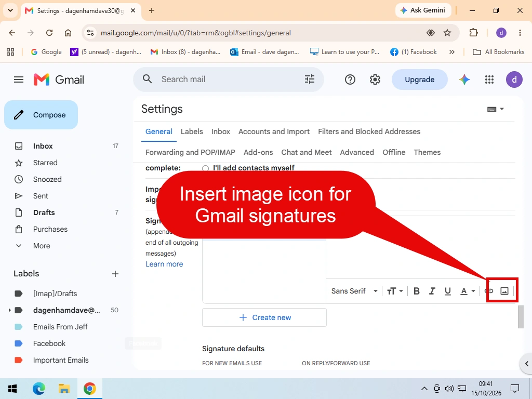The height and width of the screenshot is (399, 532).
Task: Expand dagenhamdave@ label arrow
Action: pos(9,310)
